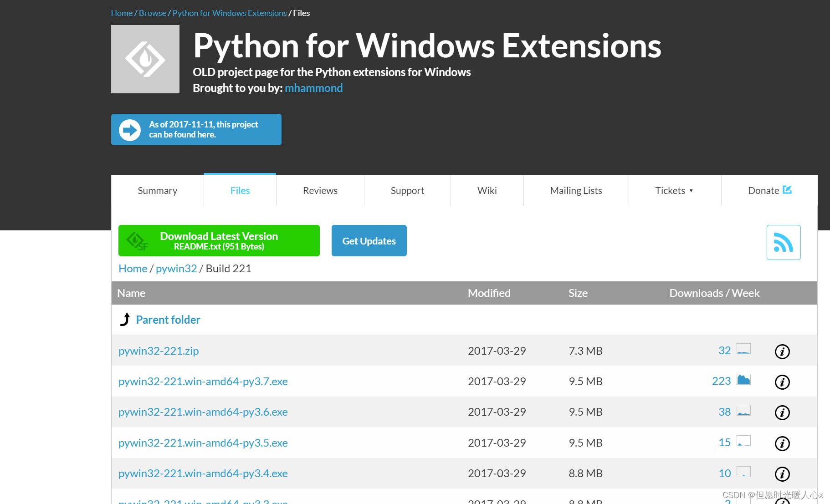Click the 32 downloads count link

click(x=724, y=350)
